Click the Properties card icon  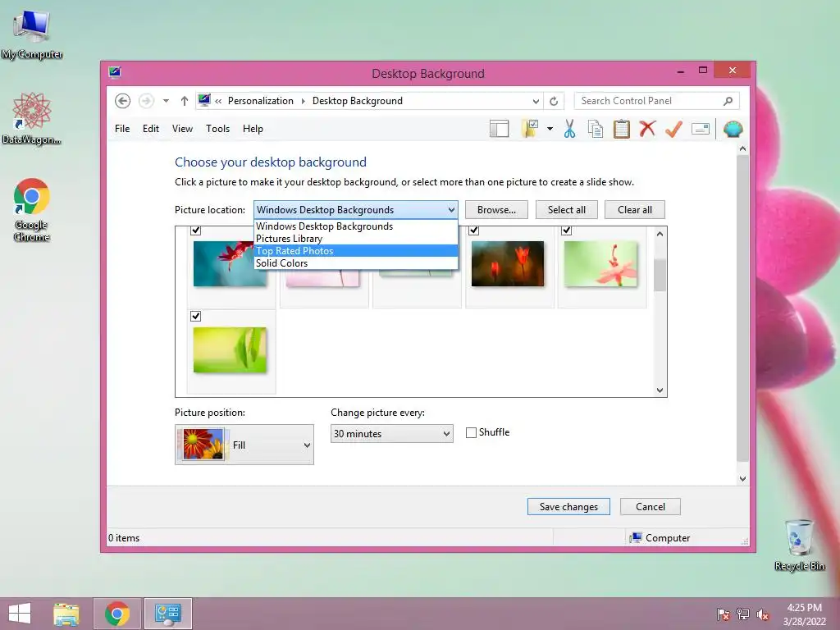(701, 129)
